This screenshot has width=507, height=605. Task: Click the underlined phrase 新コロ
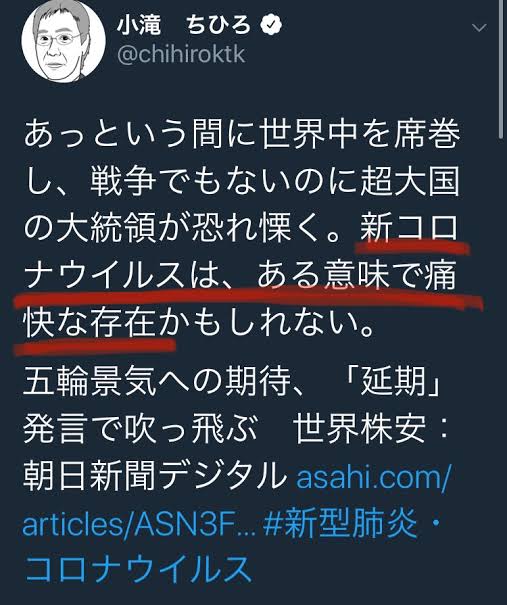(409, 228)
